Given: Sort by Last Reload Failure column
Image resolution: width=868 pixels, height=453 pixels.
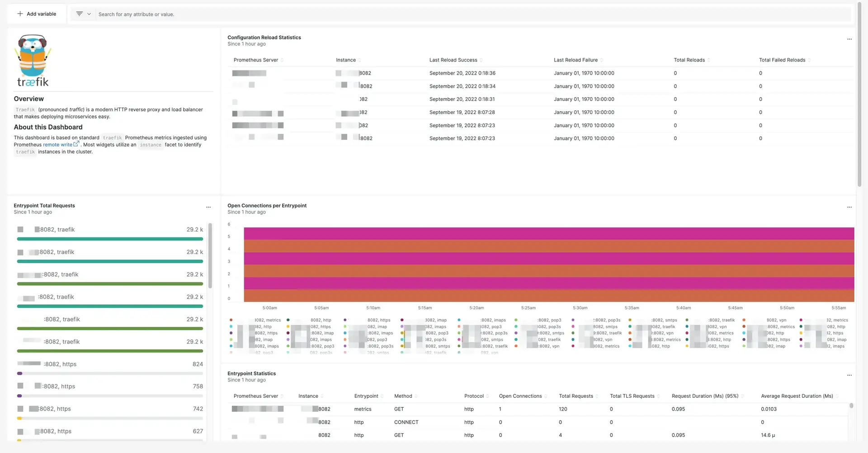Looking at the screenshot, I should coord(576,60).
